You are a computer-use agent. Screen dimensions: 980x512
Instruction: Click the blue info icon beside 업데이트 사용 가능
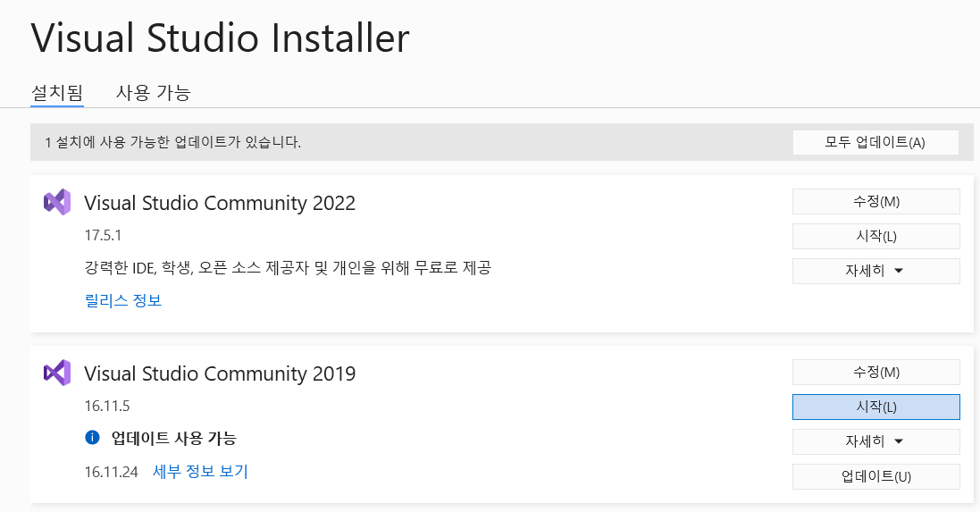pos(92,438)
